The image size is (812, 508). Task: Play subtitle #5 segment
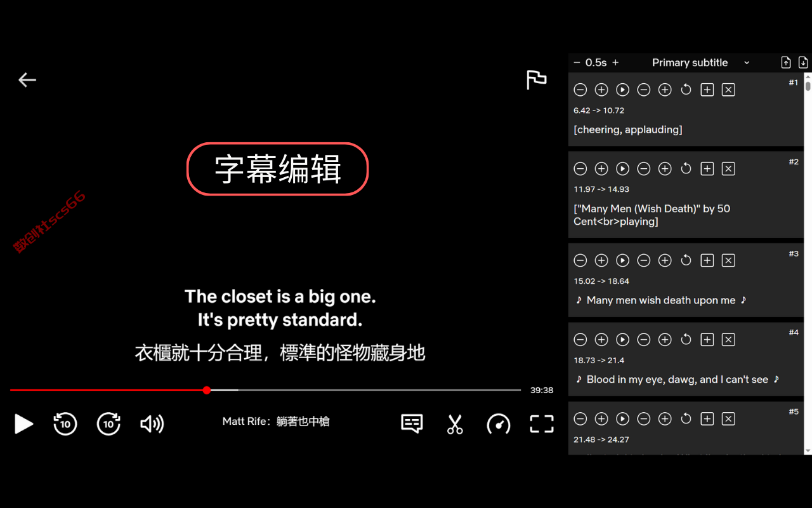pos(623,418)
